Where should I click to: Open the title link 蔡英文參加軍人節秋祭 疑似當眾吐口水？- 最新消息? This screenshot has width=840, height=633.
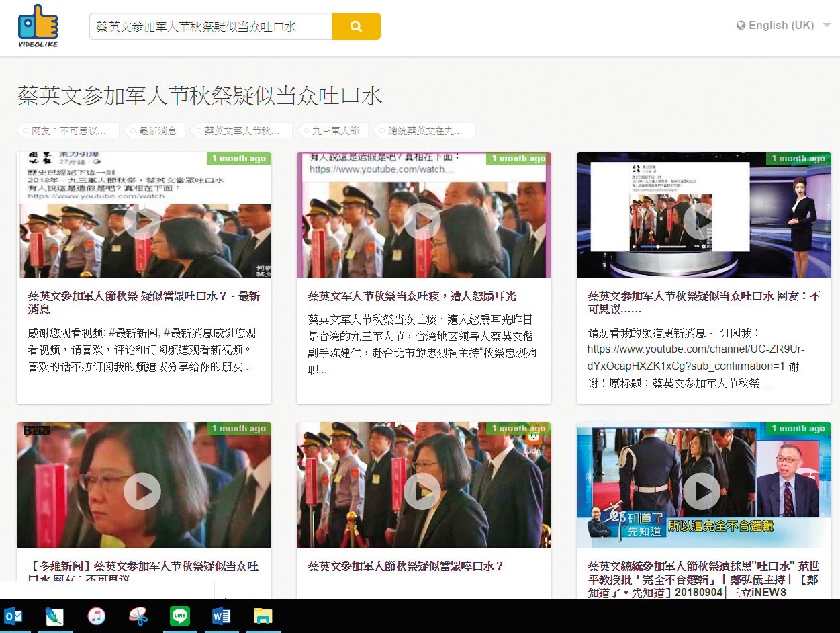144,302
